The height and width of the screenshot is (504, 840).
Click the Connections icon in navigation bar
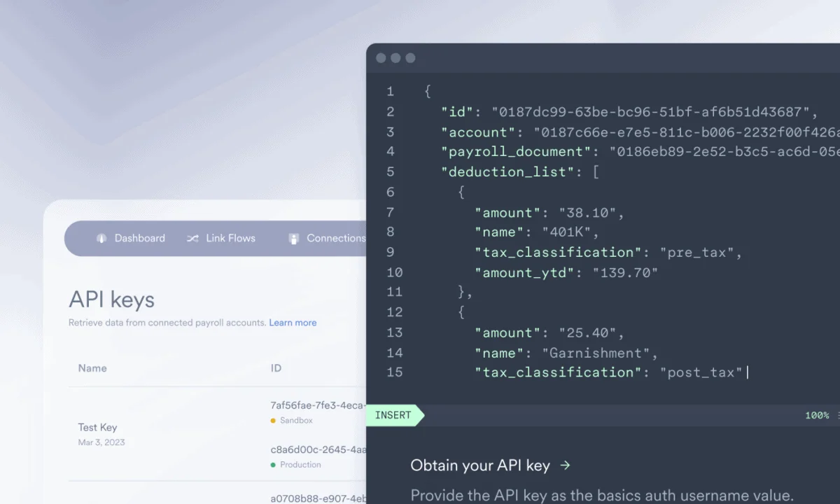(x=294, y=239)
